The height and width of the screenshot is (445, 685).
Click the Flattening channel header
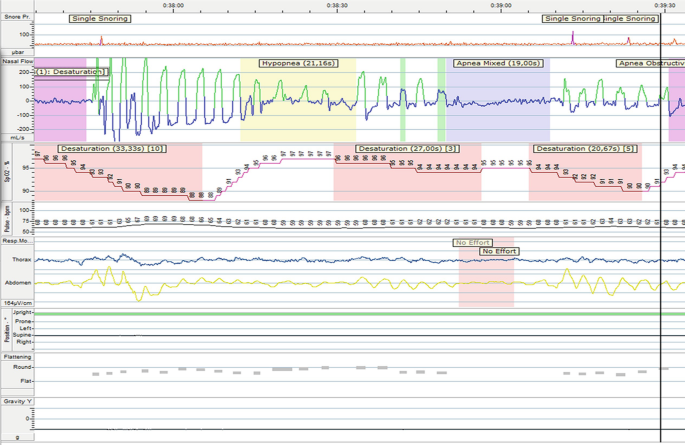point(17,357)
